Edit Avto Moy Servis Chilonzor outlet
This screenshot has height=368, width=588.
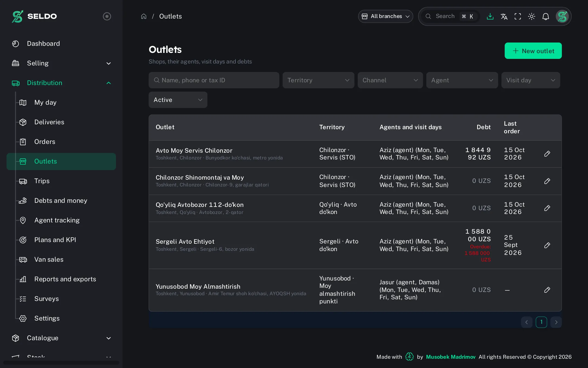(547, 154)
